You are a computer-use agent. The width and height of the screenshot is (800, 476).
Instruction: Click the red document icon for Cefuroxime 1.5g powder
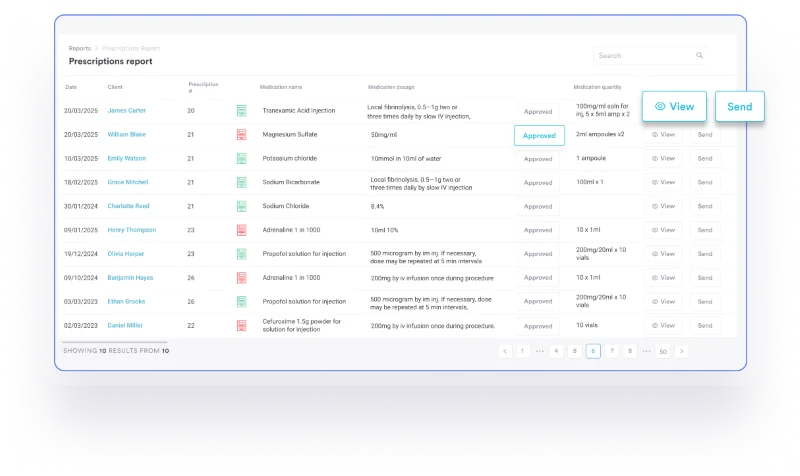pyautogui.click(x=241, y=325)
